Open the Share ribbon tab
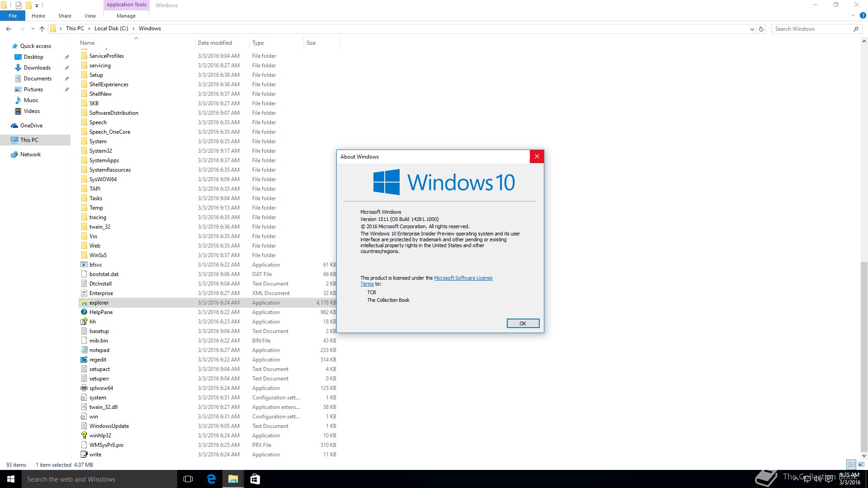868x488 pixels. click(x=65, y=16)
